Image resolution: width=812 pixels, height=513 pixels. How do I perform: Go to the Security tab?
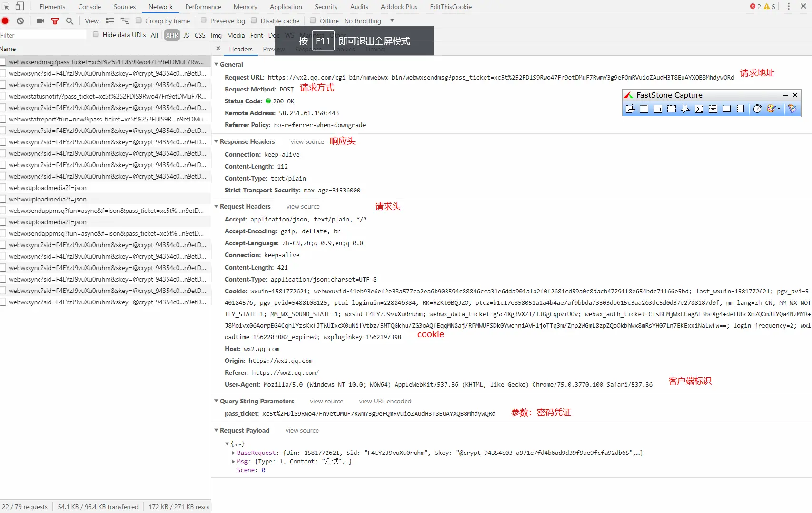click(326, 7)
